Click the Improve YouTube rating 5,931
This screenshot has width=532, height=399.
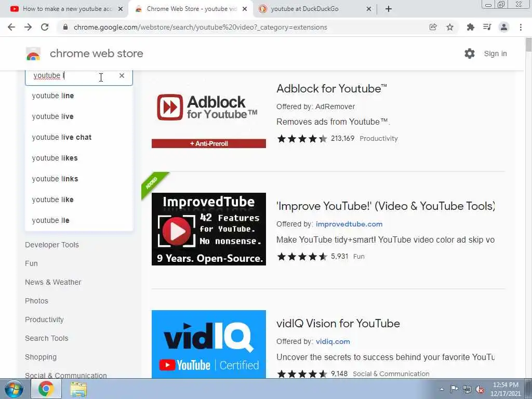(312, 256)
